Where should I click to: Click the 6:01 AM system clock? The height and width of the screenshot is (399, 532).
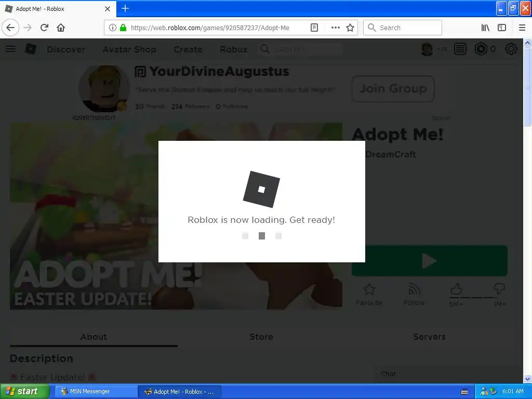click(513, 392)
